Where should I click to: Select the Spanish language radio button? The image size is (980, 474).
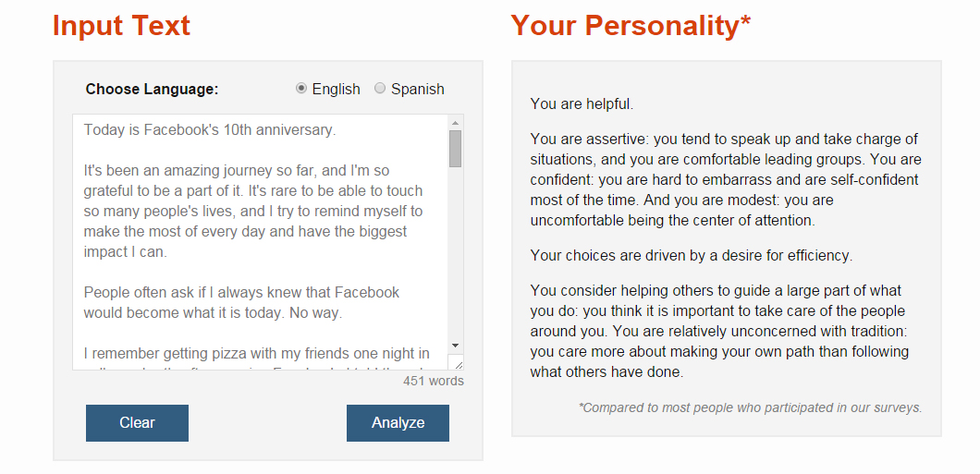(380, 89)
